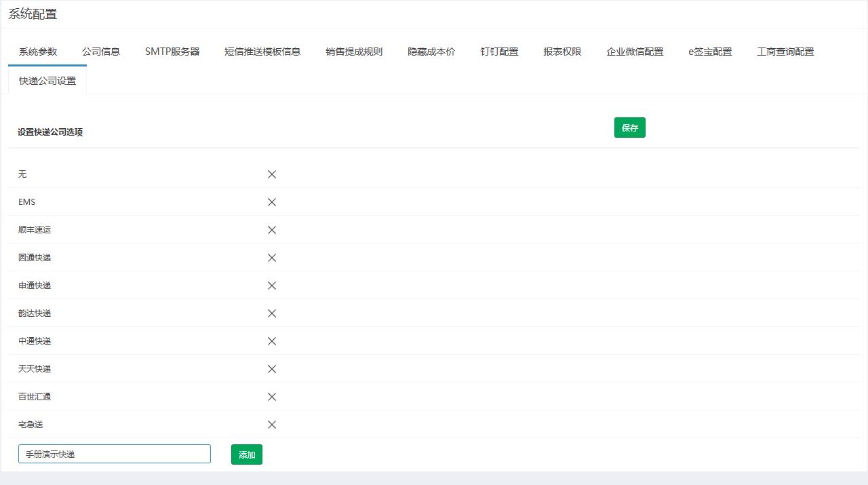Focus the new courier name input field
The width and height of the screenshot is (868, 485).
tap(115, 454)
